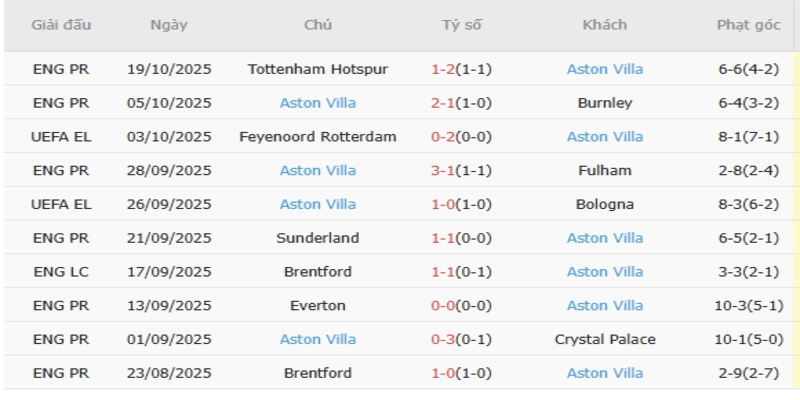Click Tottenham Hotspur team name
The image size is (800, 400).
(x=318, y=69)
